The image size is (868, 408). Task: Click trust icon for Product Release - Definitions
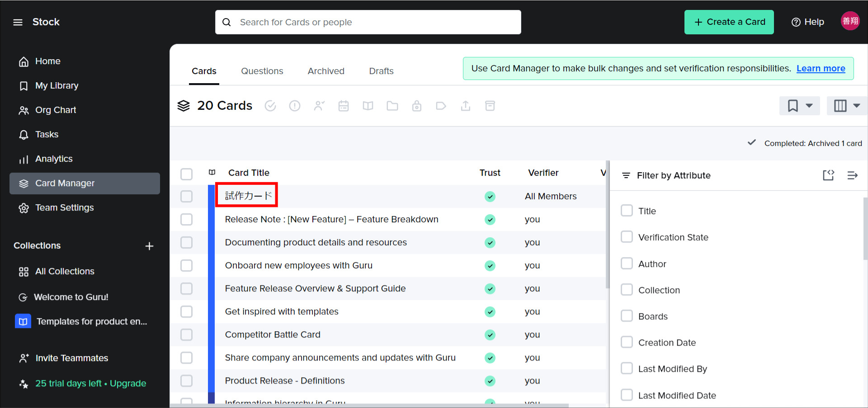click(x=490, y=381)
